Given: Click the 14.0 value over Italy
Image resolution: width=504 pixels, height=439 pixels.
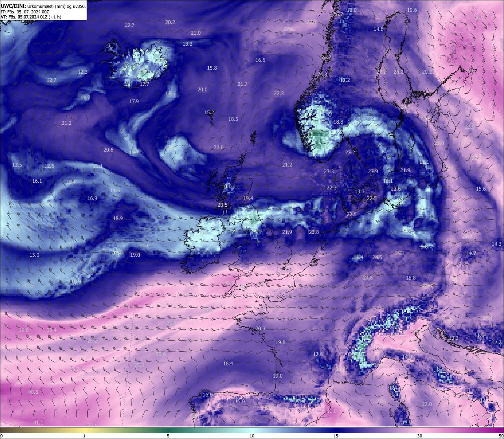Looking at the screenshot, I should point(406,357).
